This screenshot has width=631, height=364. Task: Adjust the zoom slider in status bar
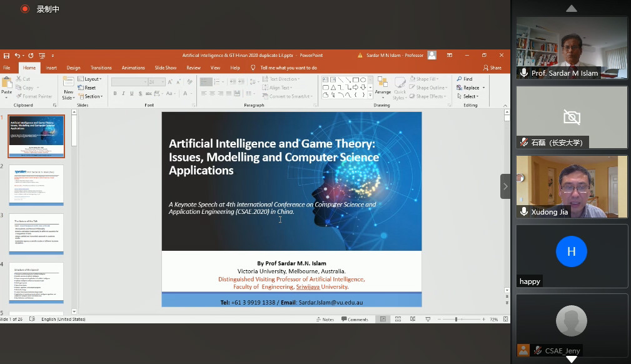click(x=456, y=319)
